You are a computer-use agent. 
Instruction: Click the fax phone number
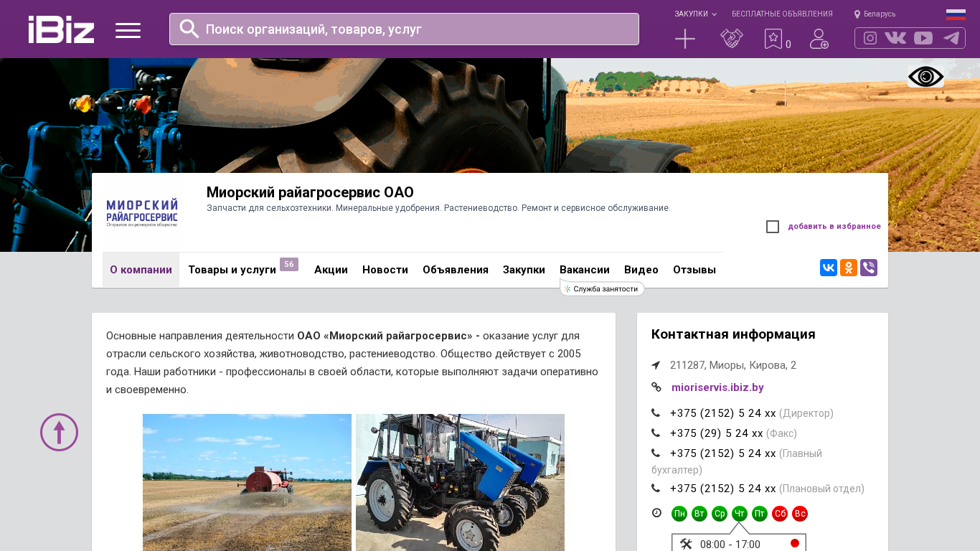click(716, 433)
